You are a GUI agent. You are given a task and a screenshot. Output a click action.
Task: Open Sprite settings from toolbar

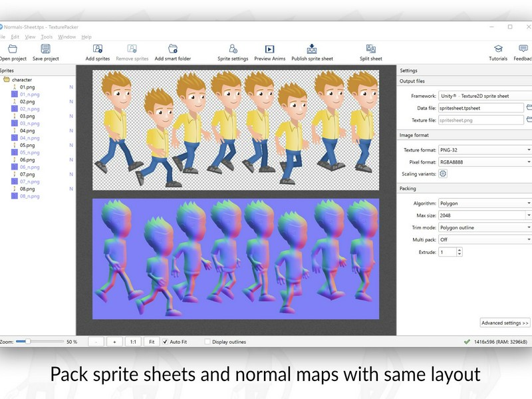tap(233, 49)
